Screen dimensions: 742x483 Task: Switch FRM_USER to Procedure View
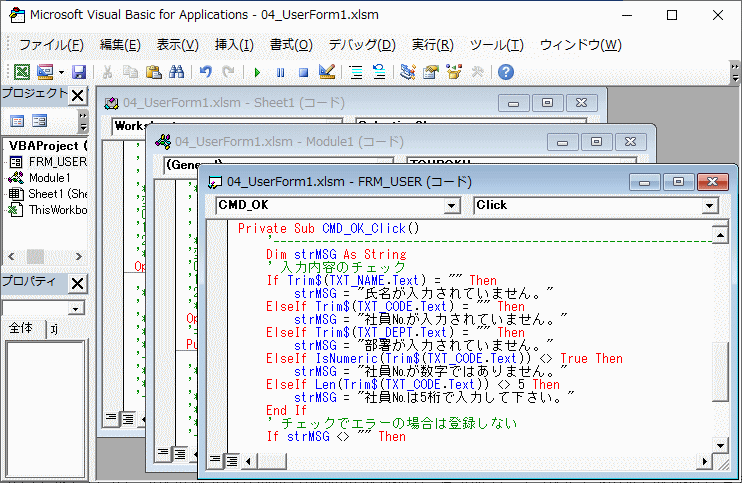pos(215,460)
